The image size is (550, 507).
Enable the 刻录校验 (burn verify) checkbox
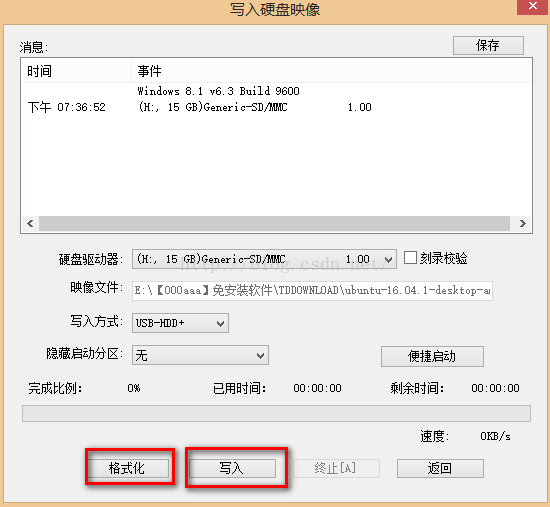[x=410, y=258]
